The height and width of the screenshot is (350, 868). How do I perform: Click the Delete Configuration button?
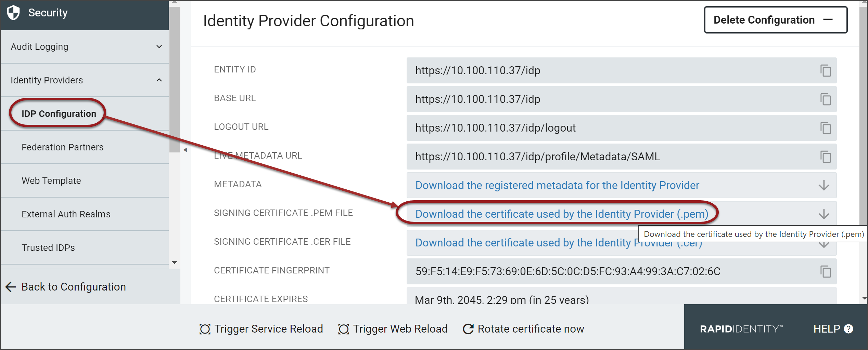click(x=776, y=20)
